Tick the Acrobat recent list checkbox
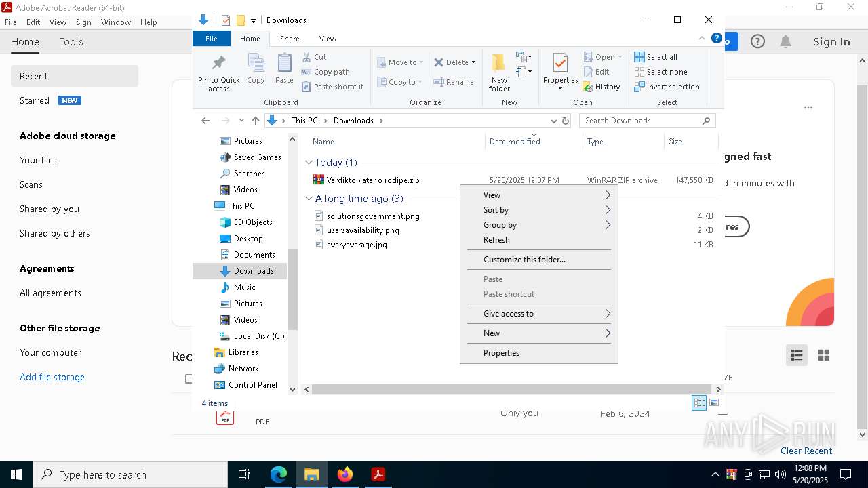 click(190, 379)
